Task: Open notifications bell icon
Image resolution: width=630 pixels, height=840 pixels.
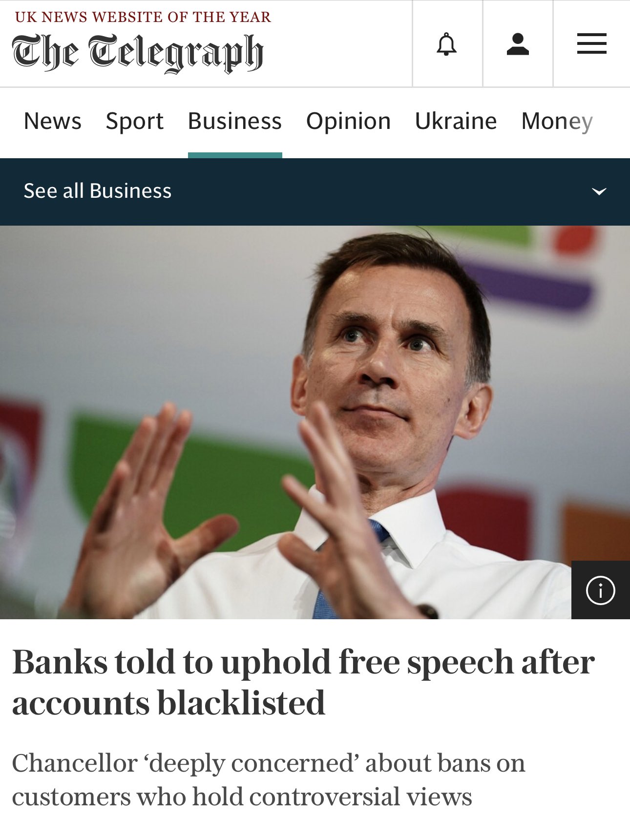Action: point(446,44)
